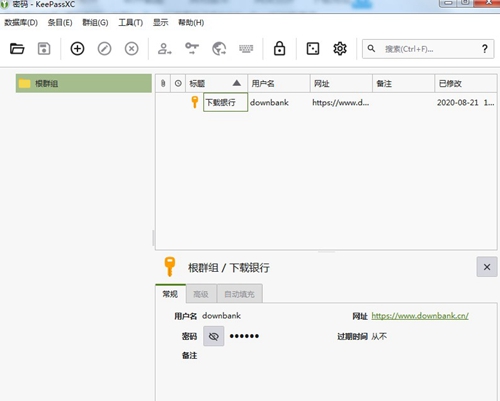Viewport: 500px width, 401px height.
Task: Sort by the 已修改 column header
Action: tap(466, 83)
